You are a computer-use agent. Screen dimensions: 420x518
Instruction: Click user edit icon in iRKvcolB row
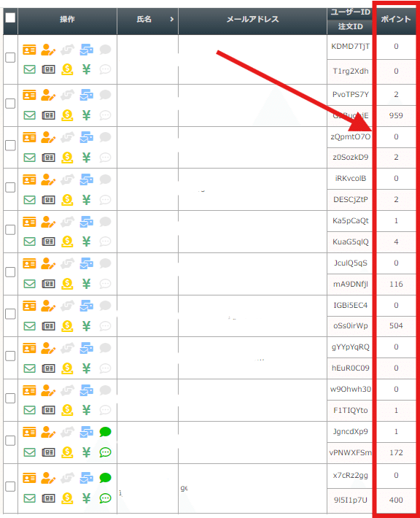(x=48, y=179)
